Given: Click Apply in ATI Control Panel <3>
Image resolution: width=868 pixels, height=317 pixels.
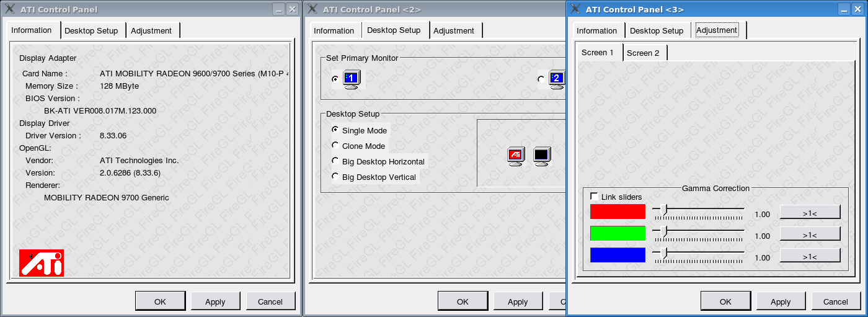Looking at the screenshot, I should (x=781, y=301).
